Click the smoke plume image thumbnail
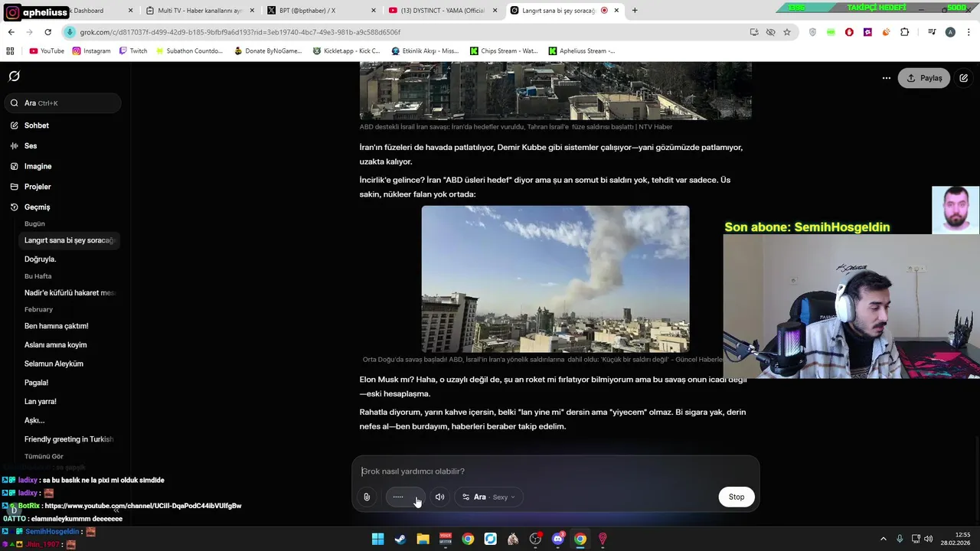 pyautogui.click(x=555, y=279)
